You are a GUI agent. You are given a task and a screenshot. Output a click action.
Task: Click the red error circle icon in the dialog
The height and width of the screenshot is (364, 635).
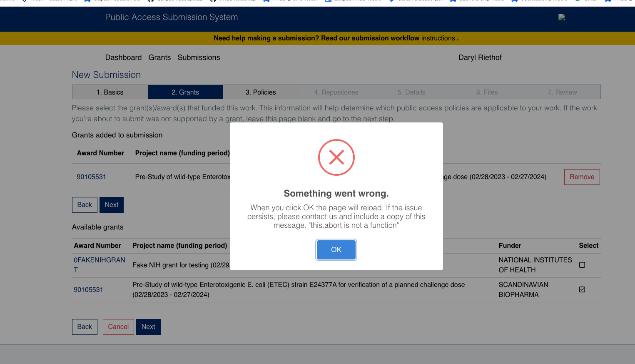[336, 157]
